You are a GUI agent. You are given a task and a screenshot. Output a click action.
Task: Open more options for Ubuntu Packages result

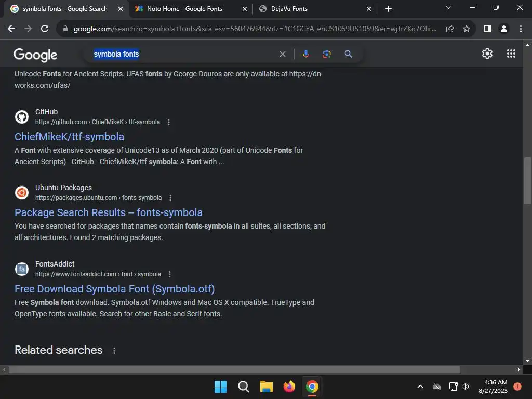pyautogui.click(x=170, y=198)
